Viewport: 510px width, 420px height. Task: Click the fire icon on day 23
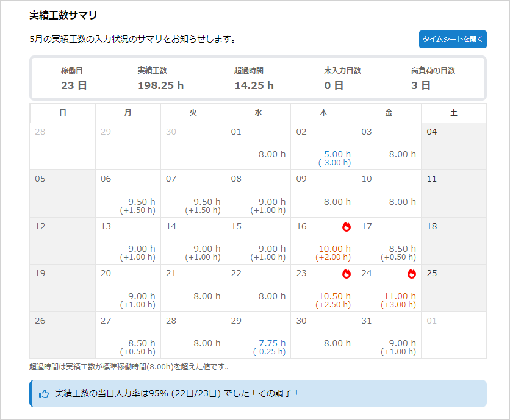(x=347, y=274)
